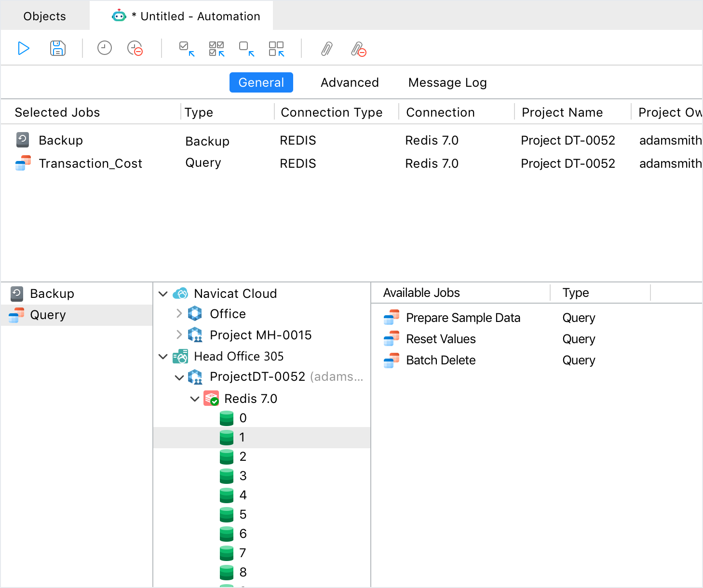The width and height of the screenshot is (703, 588).
Task: Expand the Project MH-0015 node
Action: (x=179, y=334)
